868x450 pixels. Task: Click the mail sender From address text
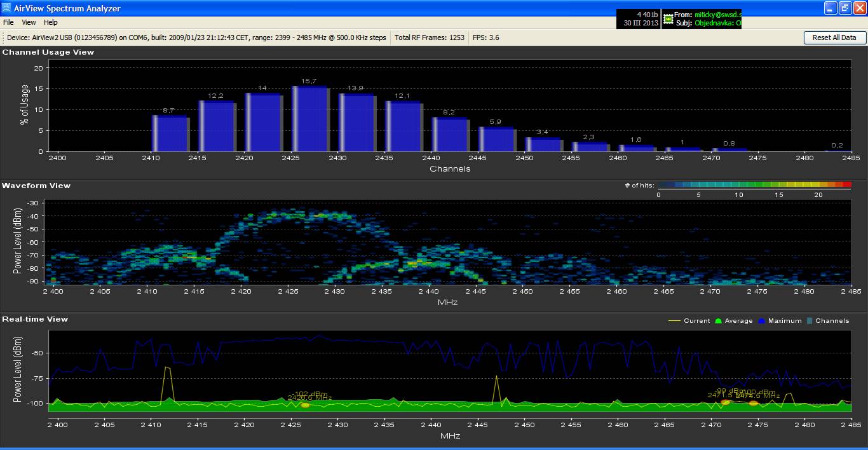718,14
